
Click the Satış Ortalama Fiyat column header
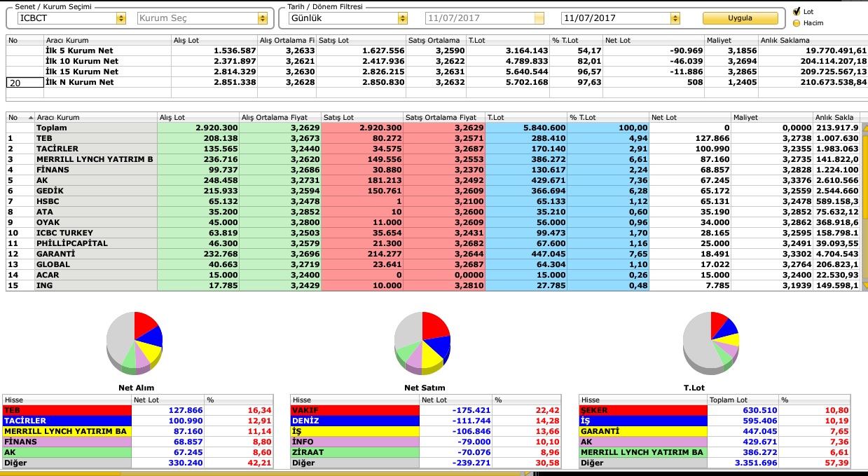click(x=444, y=118)
